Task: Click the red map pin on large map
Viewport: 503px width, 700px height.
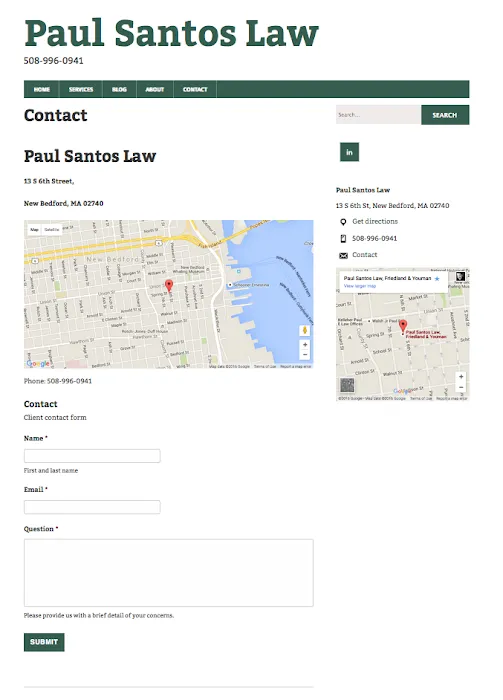Action: coord(169,286)
